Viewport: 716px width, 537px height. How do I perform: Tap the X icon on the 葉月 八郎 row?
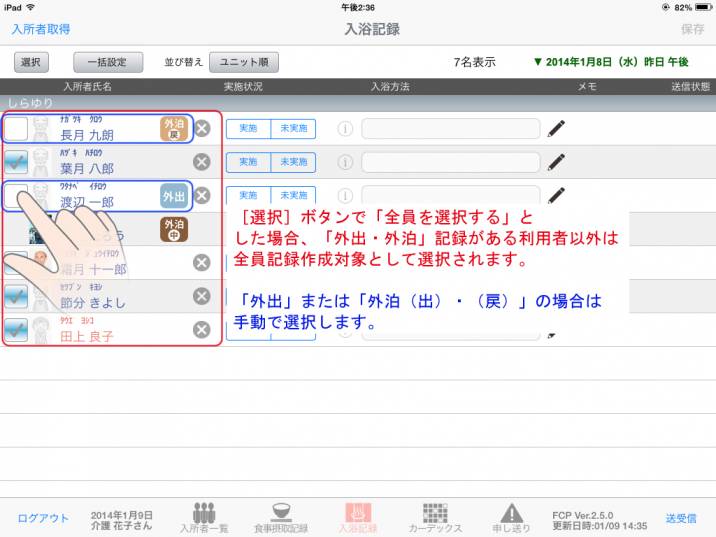(x=202, y=162)
